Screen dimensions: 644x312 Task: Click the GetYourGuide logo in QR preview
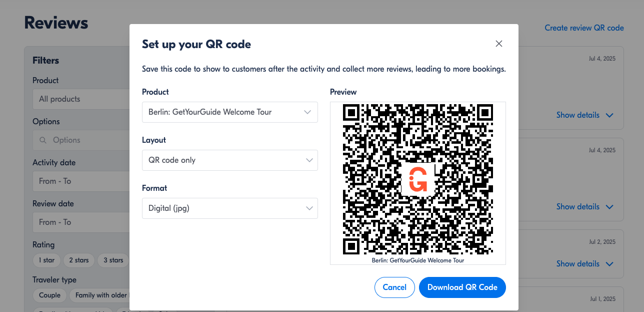click(418, 179)
